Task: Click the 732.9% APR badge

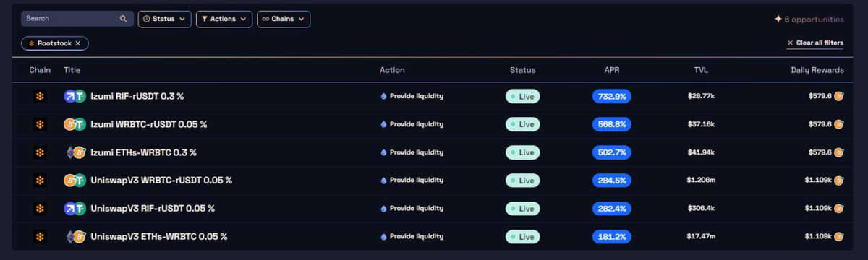Action: pos(612,96)
